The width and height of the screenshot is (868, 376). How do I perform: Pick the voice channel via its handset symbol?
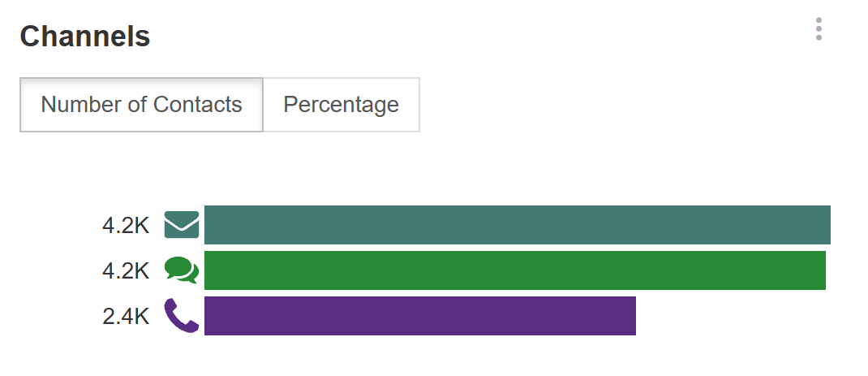(182, 316)
